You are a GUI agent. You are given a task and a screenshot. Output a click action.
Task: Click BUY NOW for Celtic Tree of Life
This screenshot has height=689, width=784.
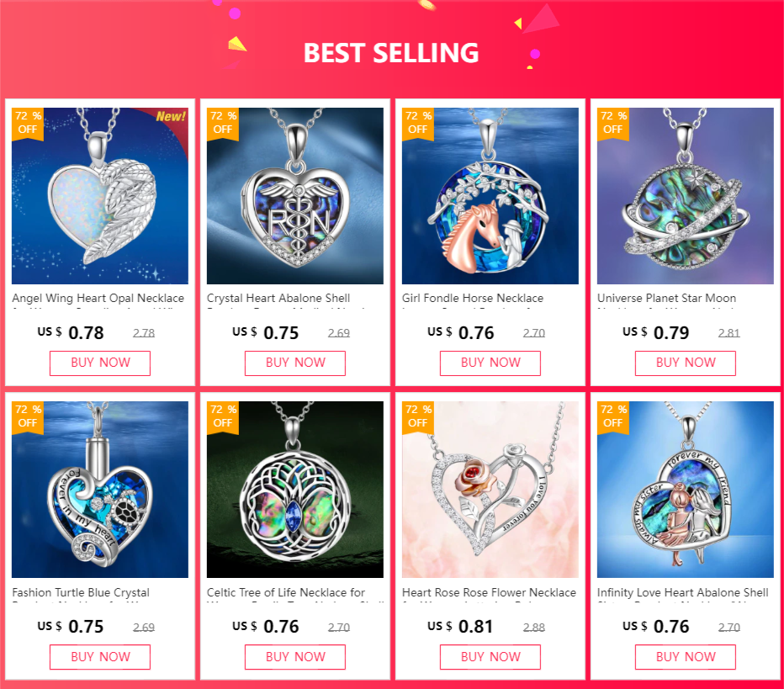[295, 657]
